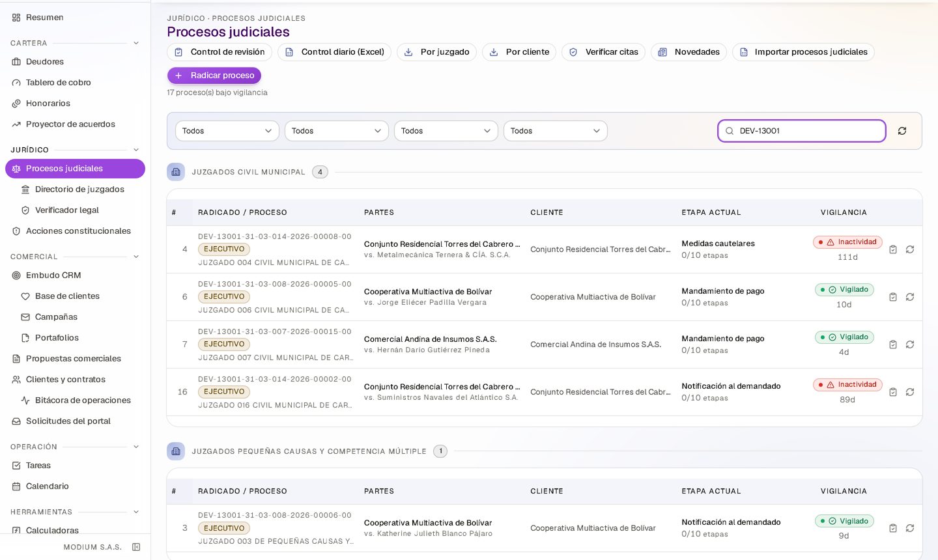Click Inactividad badge showing 89d
Viewport: 938px width, 560px height.
(847, 385)
